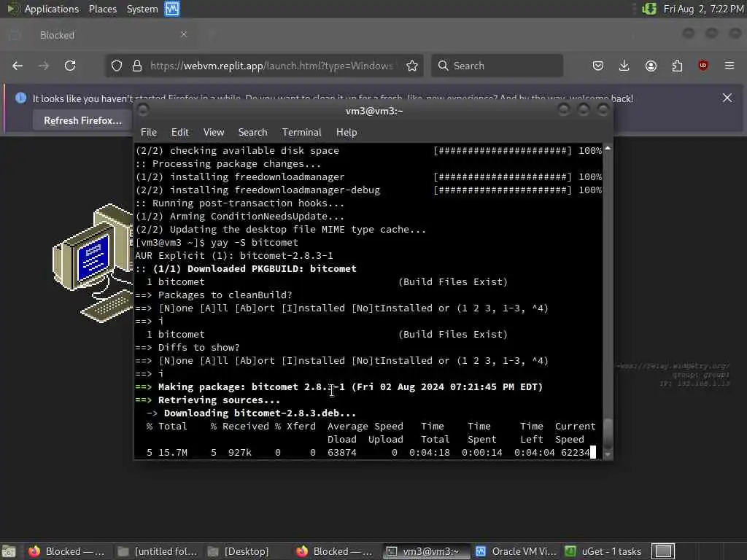Click the date and time clock in panel
The image size is (747, 560).
coord(703,9)
